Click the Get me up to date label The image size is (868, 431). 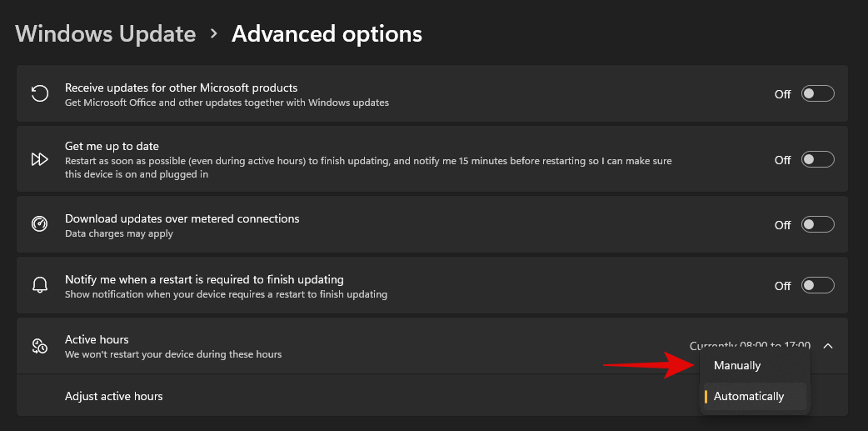tap(112, 146)
